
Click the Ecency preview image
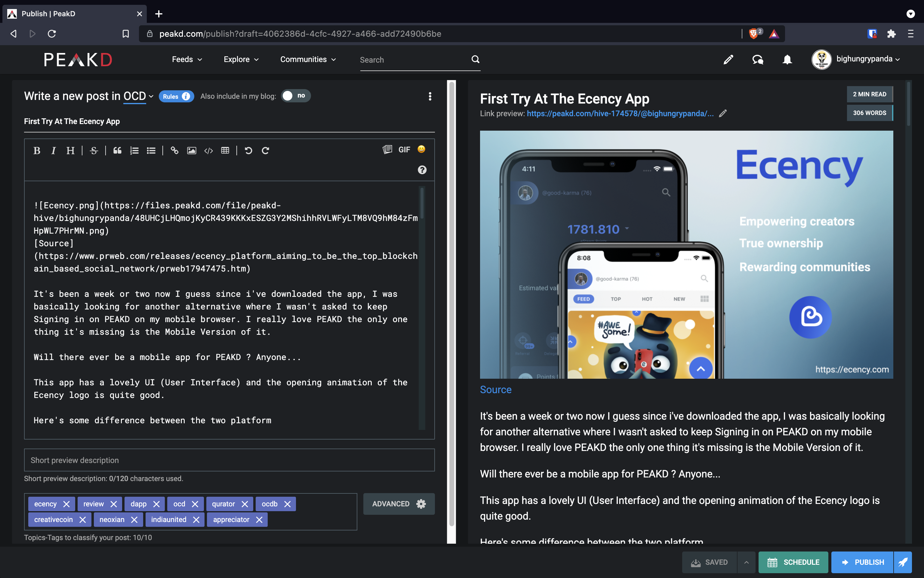pos(686,255)
